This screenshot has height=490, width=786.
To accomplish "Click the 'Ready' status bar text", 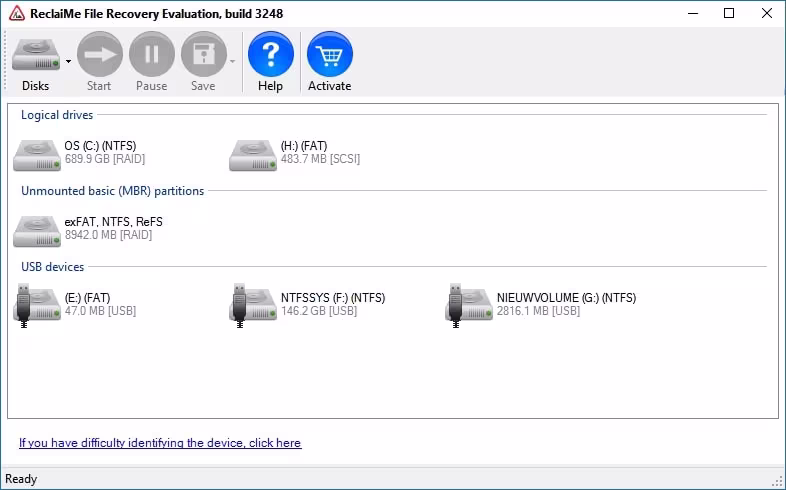I will (x=21, y=479).
